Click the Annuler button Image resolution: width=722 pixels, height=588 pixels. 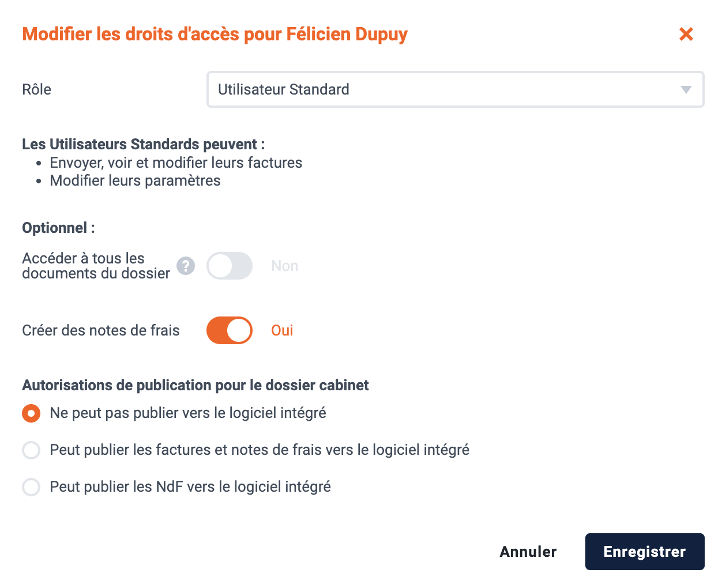[528, 552]
